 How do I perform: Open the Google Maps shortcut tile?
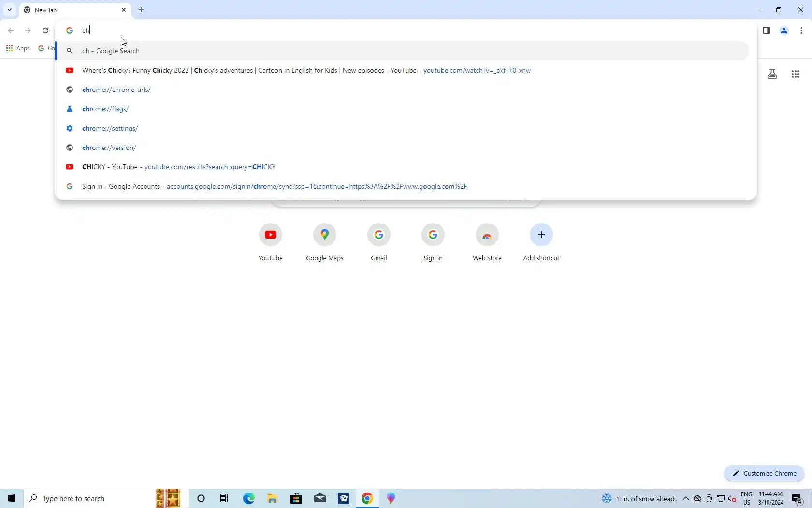click(325, 242)
